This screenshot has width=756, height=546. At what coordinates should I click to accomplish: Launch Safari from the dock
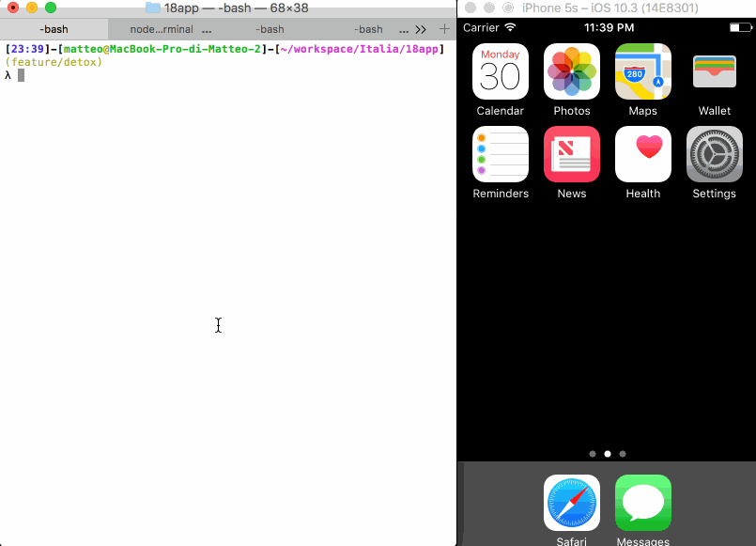(x=571, y=503)
